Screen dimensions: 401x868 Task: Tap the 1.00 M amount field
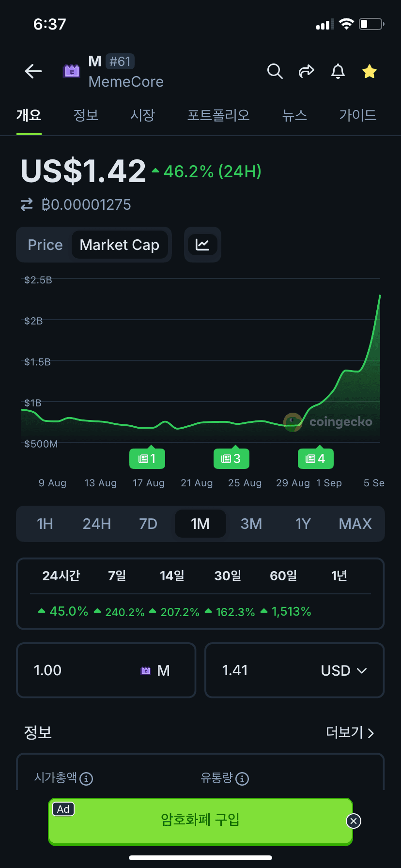[106, 670]
